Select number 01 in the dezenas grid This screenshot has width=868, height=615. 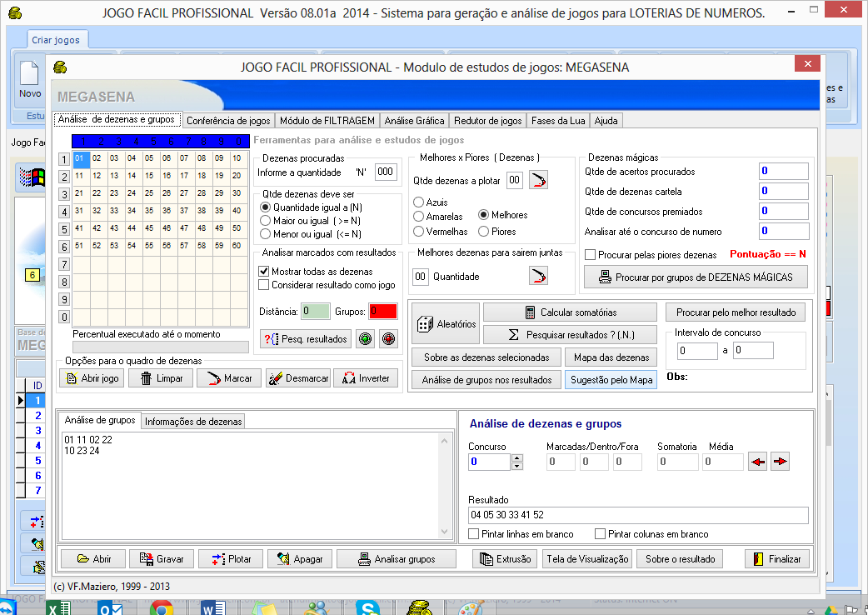[80, 158]
